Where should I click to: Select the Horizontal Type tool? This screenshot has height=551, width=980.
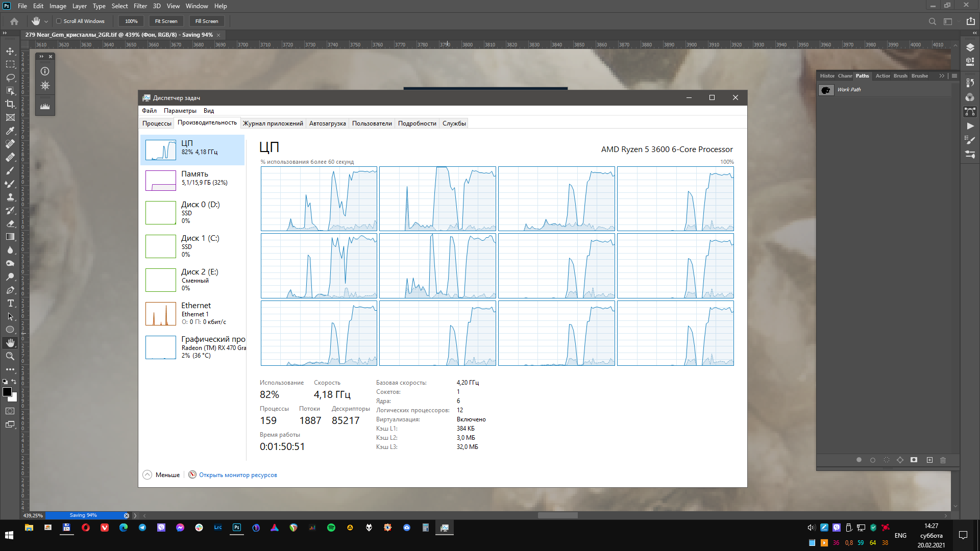pyautogui.click(x=10, y=303)
